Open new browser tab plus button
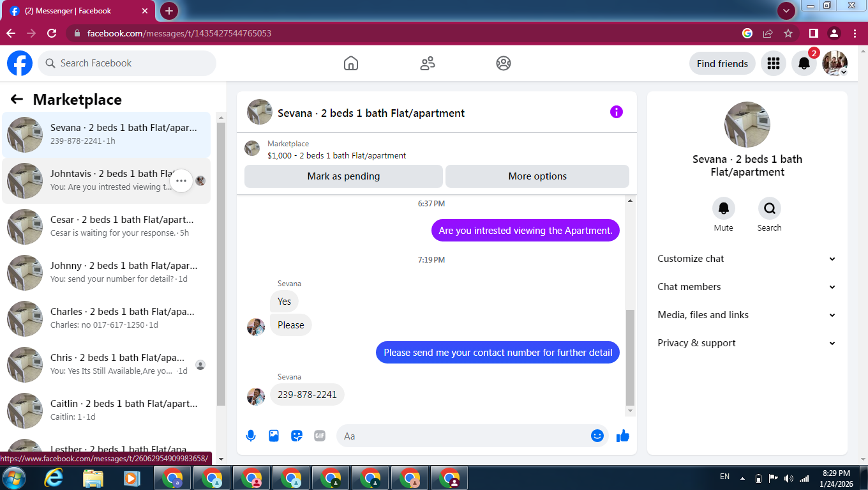 click(168, 11)
